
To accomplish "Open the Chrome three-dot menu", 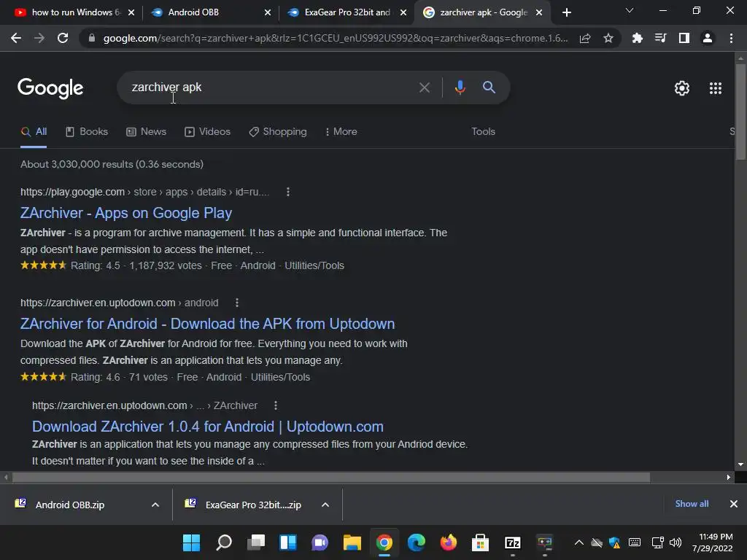I will [x=731, y=38].
